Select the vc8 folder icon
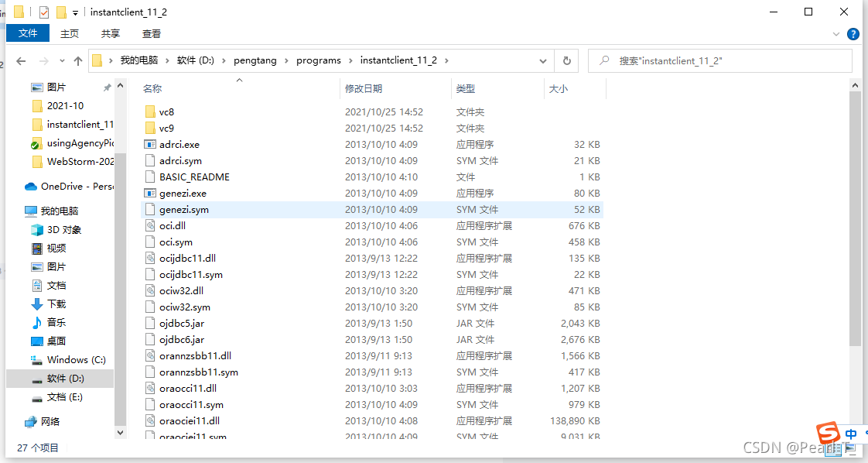 click(x=150, y=111)
